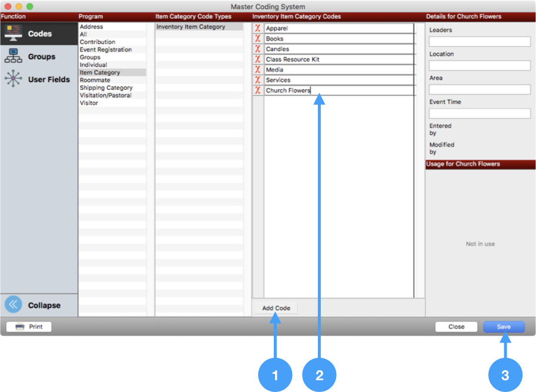Remove the Services code entry

click(x=257, y=80)
